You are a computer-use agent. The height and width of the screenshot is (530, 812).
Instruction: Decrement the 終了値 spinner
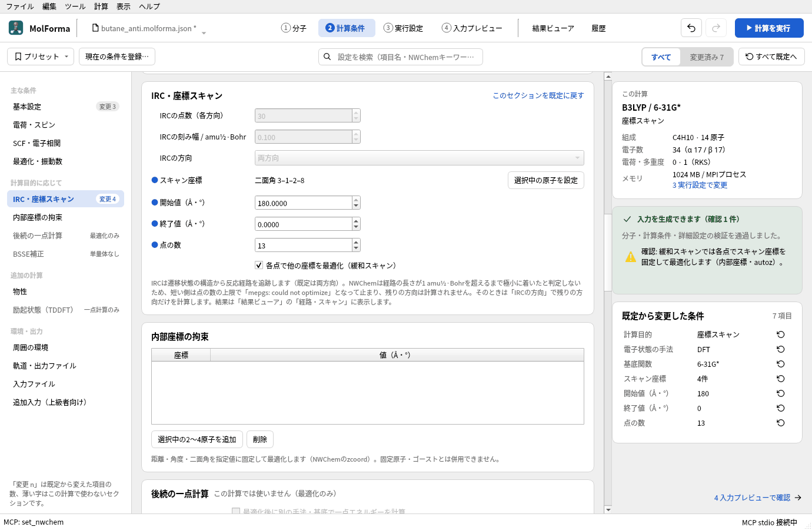point(356,227)
